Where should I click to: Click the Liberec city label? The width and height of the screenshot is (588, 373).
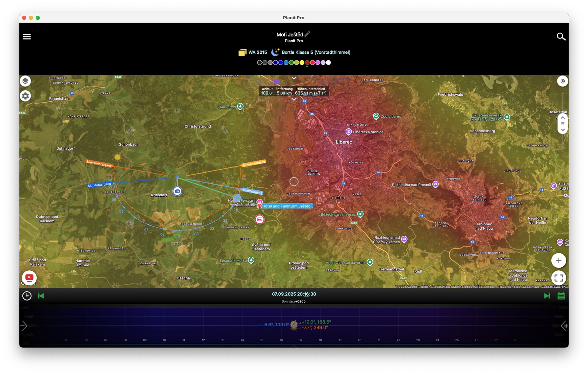[x=344, y=142]
